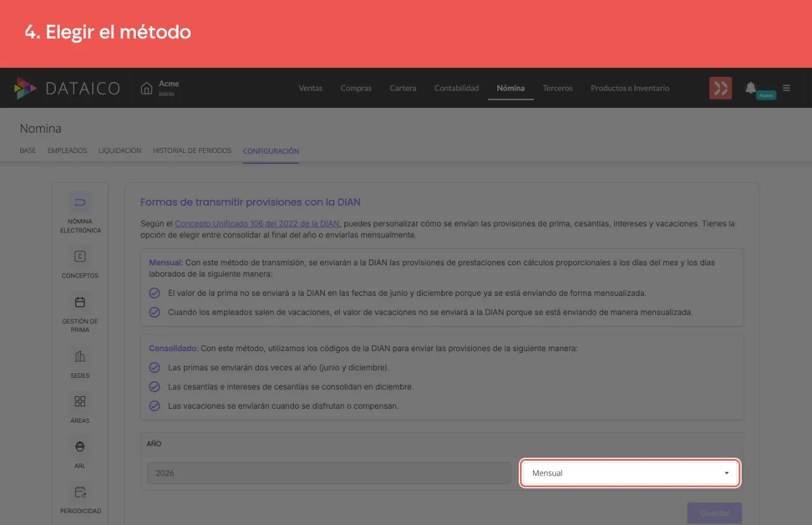Open the Periodicidad calendar icon
Viewport: 812px width, 525px height.
[x=80, y=492]
